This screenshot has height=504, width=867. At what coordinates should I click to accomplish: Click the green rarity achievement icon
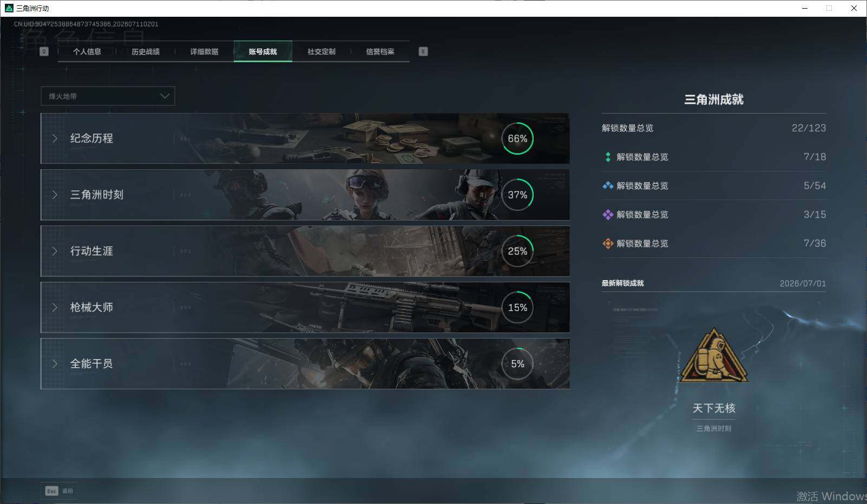pos(608,157)
